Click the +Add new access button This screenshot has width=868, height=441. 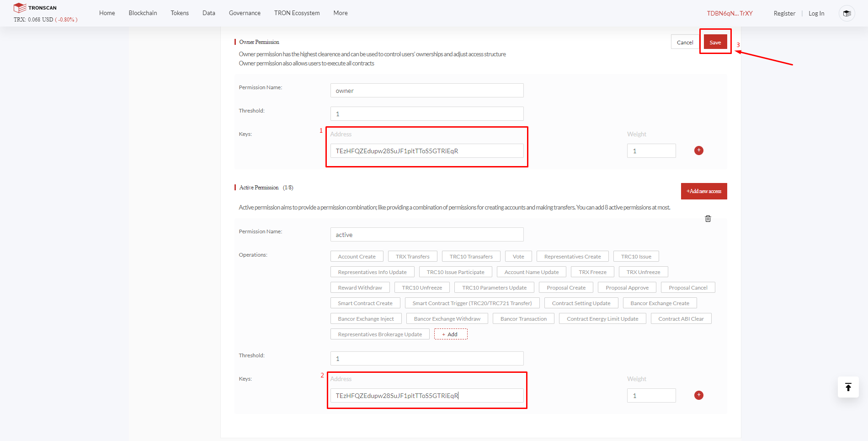pyautogui.click(x=704, y=191)
